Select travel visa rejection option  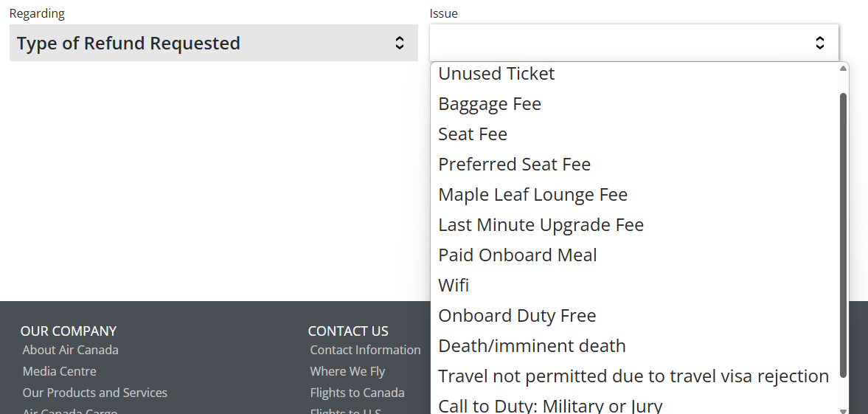pyautogui.click(x=633, y=376)
